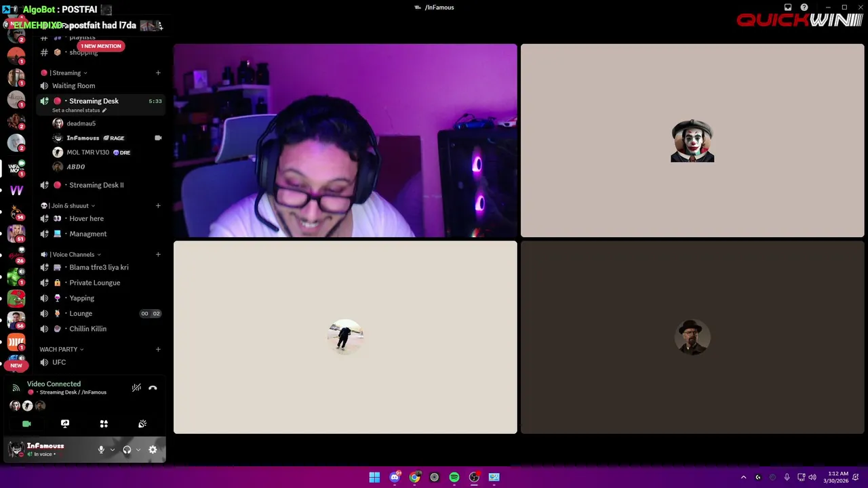Screen dimensions: 868x488
Task: Focus the joker-avatar participant tile
Action: click(692, 140)
